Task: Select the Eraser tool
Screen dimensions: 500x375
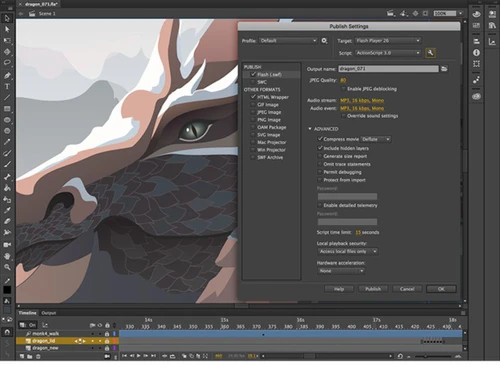Action: click(x=7, y=221)
